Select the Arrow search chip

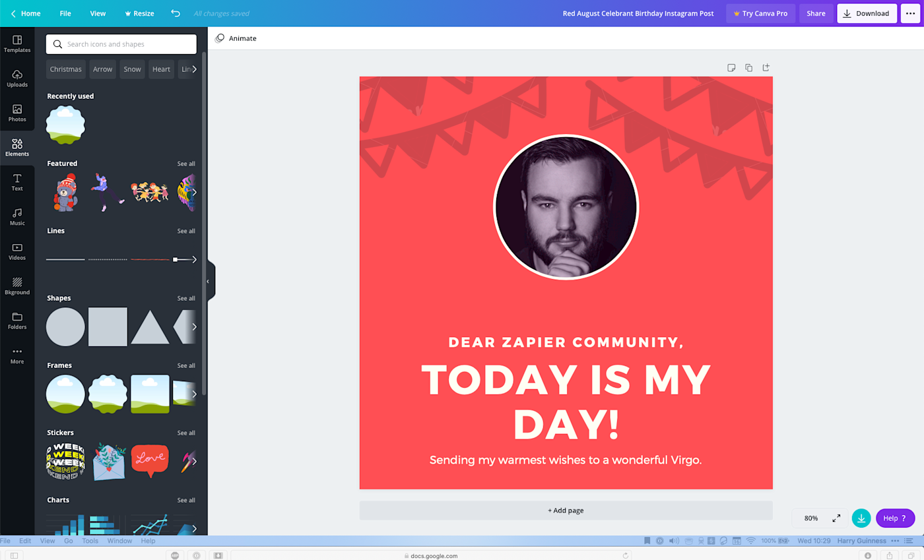[x=102, y=69]
